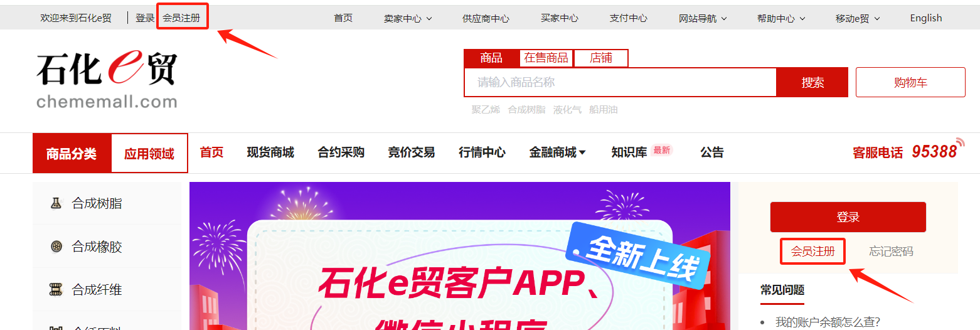This screenshot has height=330, width=980.
Task: Click the 欢迎来到石化e贸 text
Action: point(76,18)
